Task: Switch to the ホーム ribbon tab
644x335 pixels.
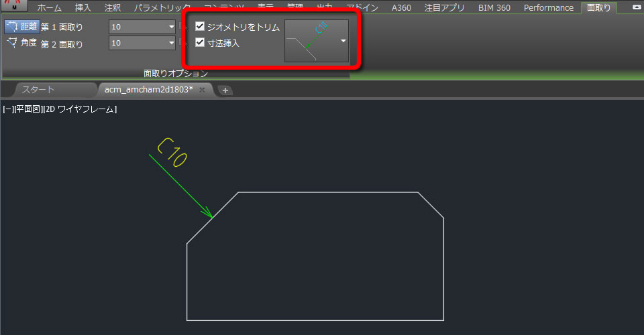Action: [49, 8]
